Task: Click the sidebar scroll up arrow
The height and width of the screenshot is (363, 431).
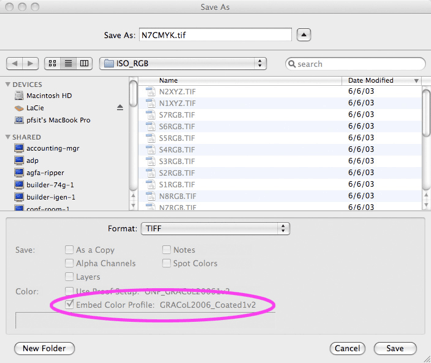Action: pyautogui.click(x=133, y=196)
